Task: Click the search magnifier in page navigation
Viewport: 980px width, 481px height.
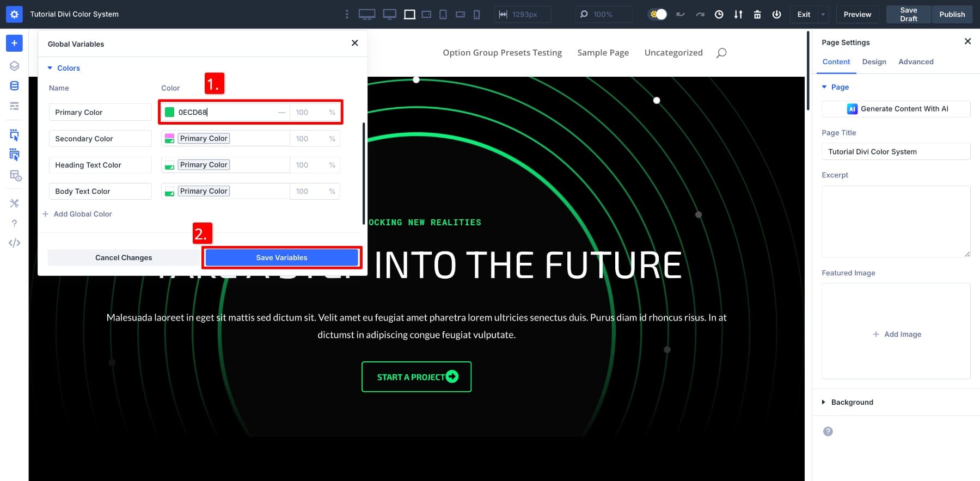Action: tap(721, 53)
